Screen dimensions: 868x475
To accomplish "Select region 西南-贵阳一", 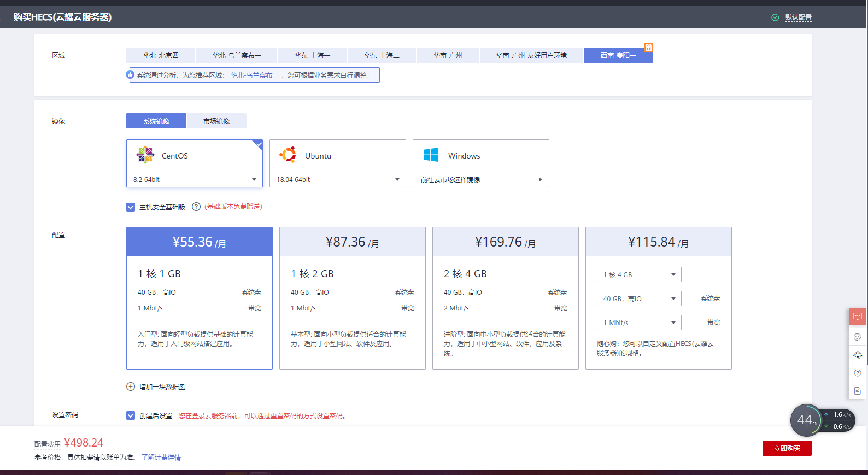I will (x=618, y=55).
